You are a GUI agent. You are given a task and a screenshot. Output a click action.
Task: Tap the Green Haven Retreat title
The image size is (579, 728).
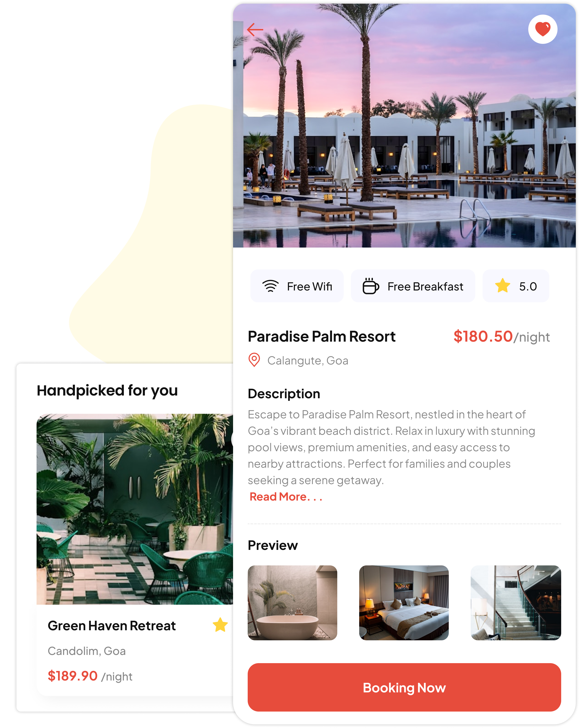(112, 626)
